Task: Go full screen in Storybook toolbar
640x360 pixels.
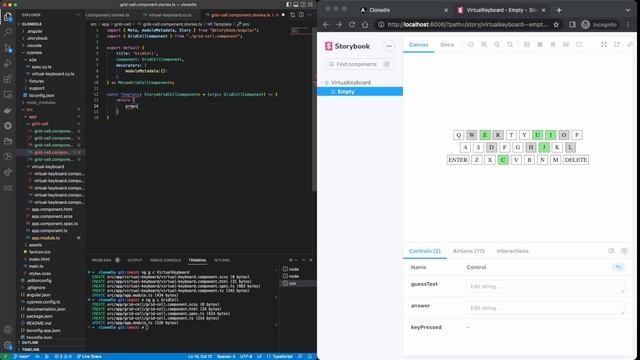Action: pyautogui.click(x=604, y=44)
